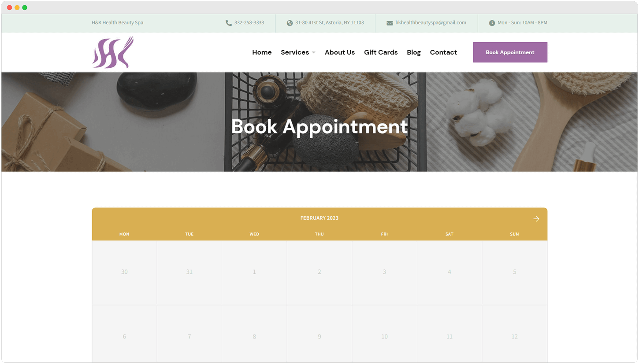
Task: Open the Gift Cards page
Action: 381,52
